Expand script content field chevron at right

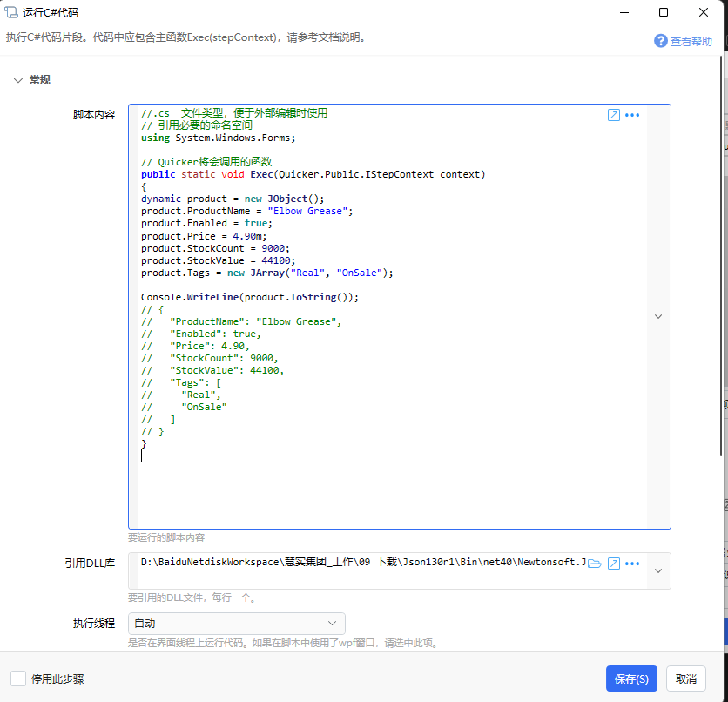point(658,317)
